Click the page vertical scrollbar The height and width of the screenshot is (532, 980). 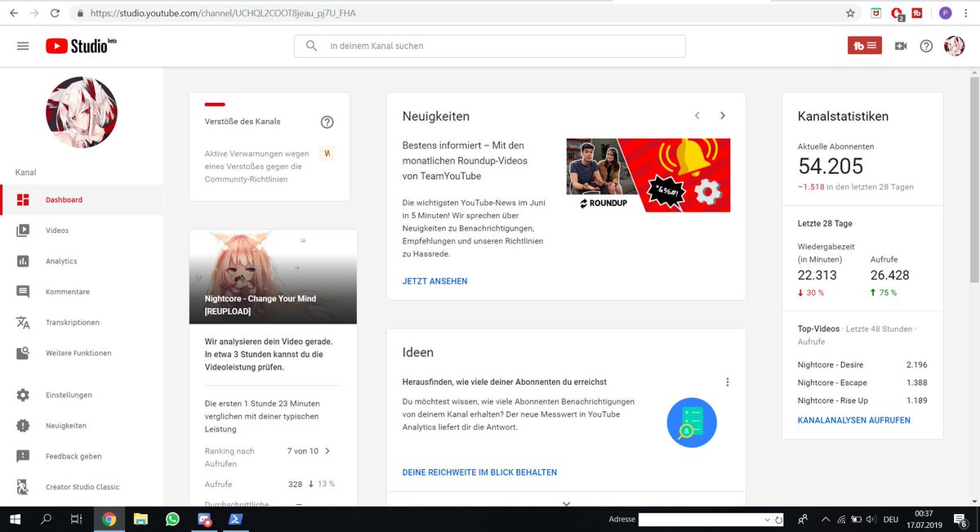[x=974, y=180]
